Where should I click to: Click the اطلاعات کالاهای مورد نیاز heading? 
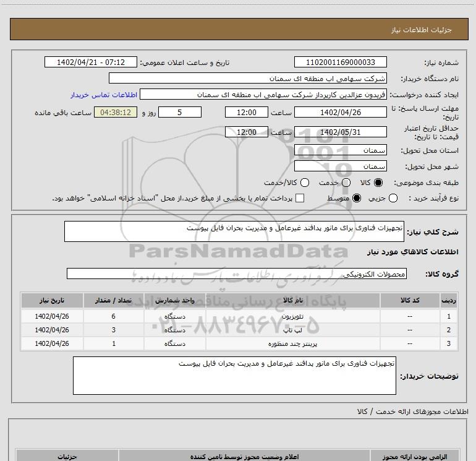(412, 252)
